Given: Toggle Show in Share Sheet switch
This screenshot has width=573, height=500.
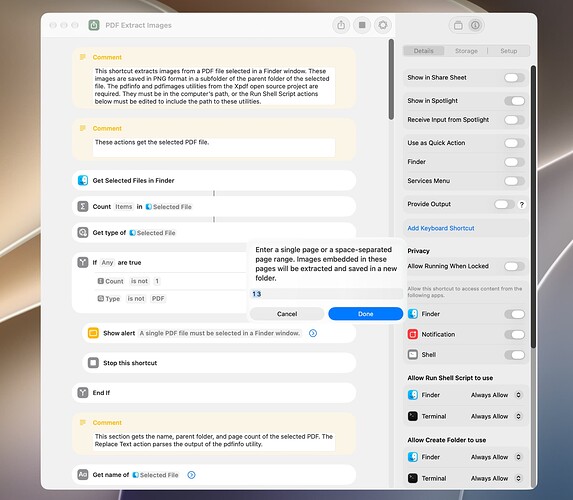Looking at the screenshot, I should pyautogui.click(x=514, y=77).
